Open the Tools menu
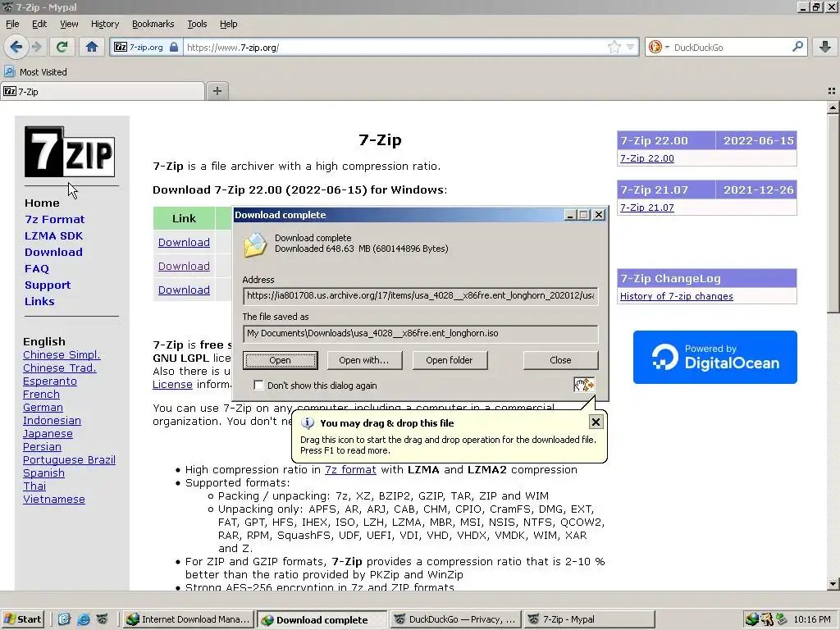The height and width of the screenshot is (630, 840). (197, 24)
